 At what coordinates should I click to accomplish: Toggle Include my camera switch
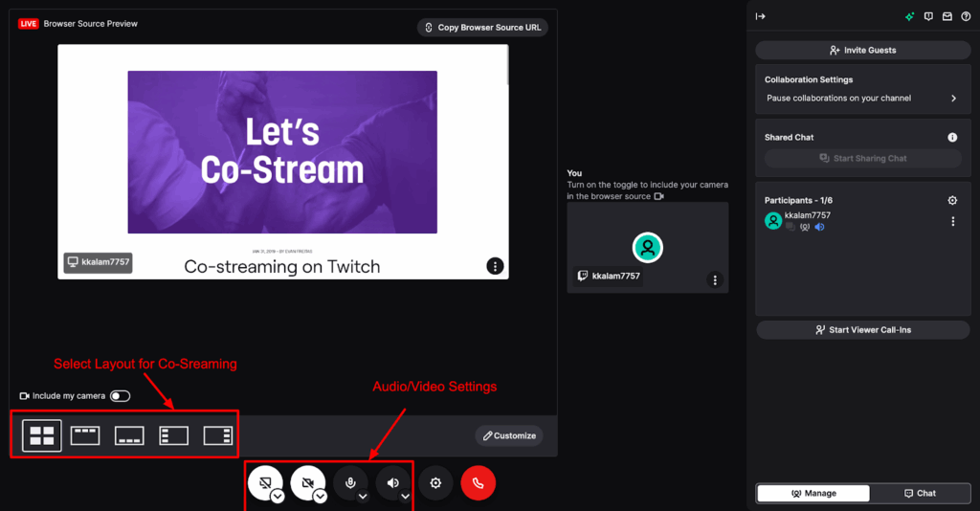tap(120, 396)
